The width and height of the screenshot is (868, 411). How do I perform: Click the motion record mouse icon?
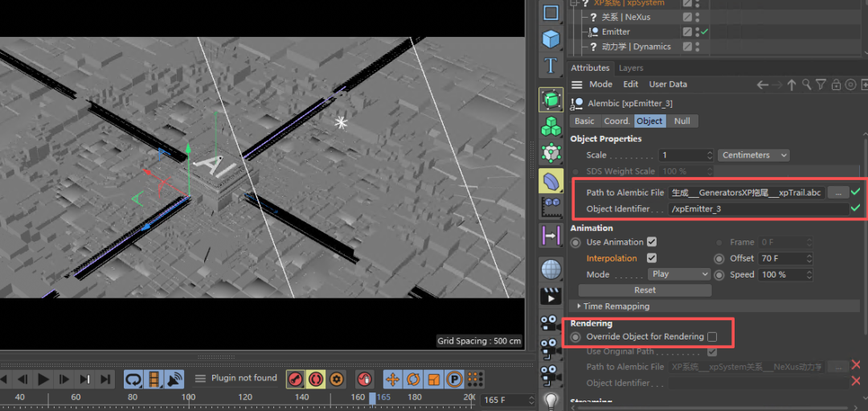[364, 380]
